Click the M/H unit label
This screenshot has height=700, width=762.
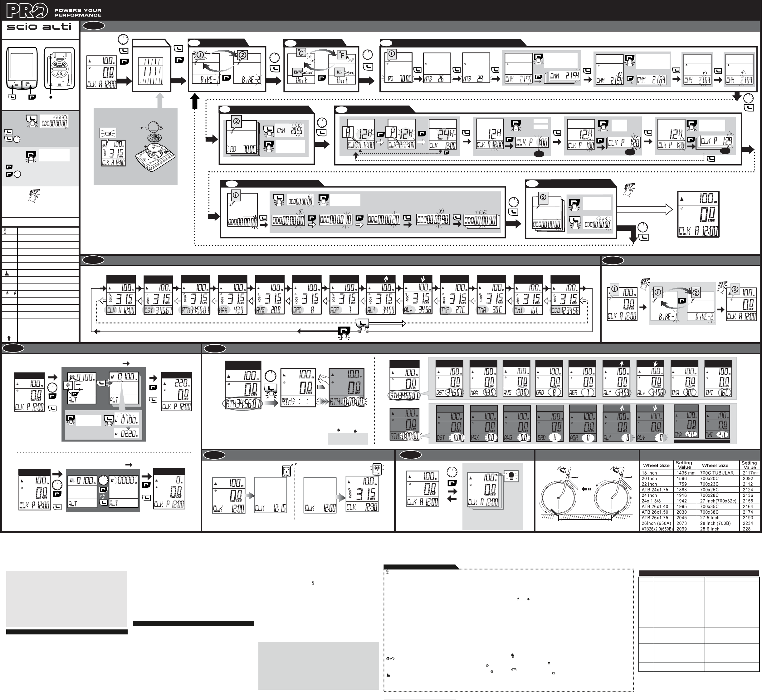tap(339, 72)
